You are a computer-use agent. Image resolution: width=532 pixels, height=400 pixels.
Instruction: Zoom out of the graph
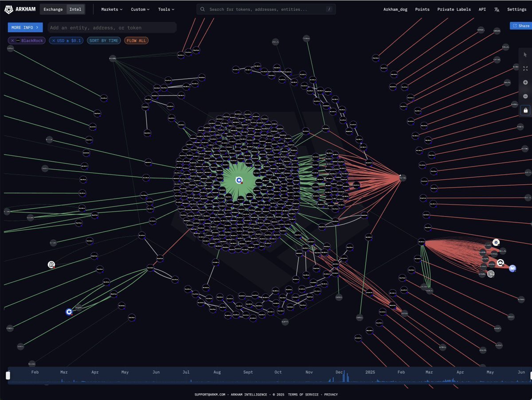pos(525,96)
